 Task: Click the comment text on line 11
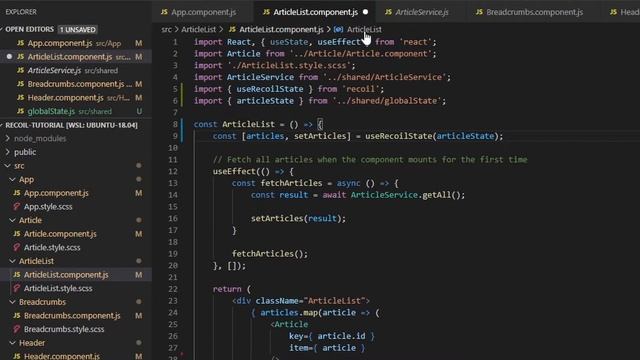[370, 160]
